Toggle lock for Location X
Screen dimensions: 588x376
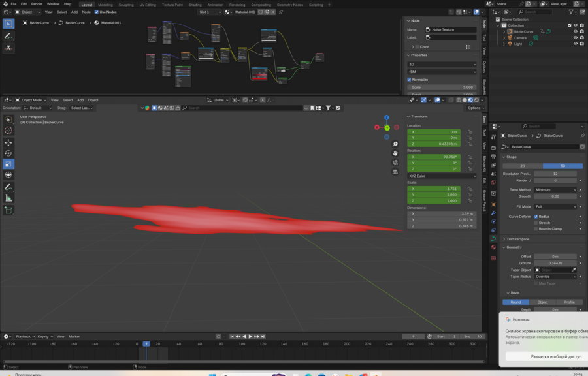coord(470,132)
